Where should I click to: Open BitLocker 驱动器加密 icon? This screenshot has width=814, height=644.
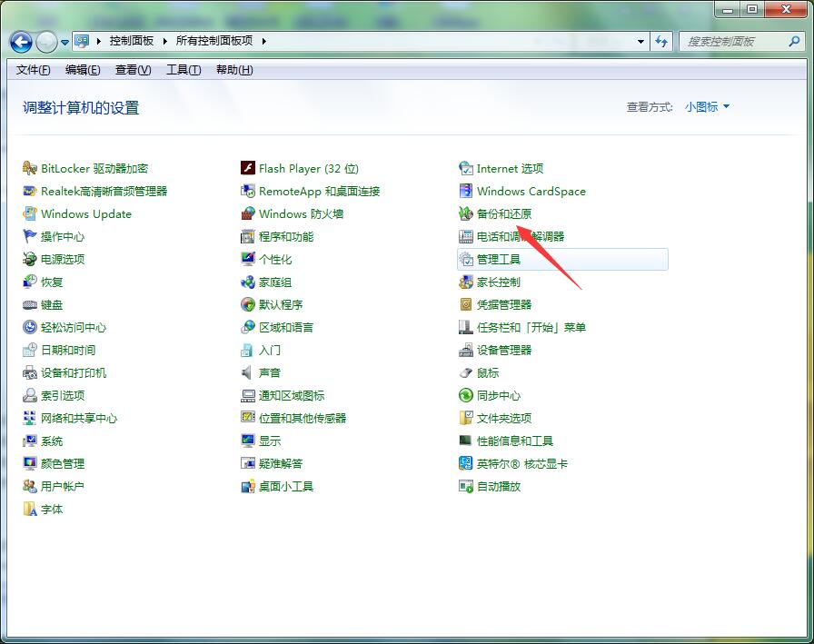pos(30,168)
